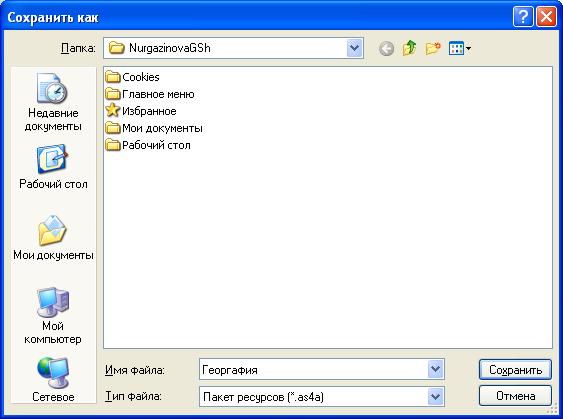This screenshot has height=419, width=563.
Task: Open Мои документы in places bar
Action: pyautogui.click(x=53, y=238)
